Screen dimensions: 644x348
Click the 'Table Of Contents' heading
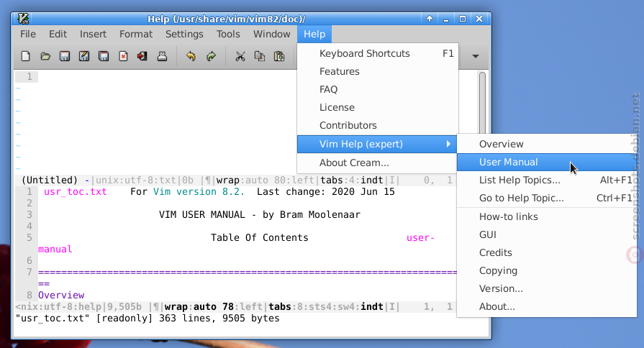click(259, 237)
